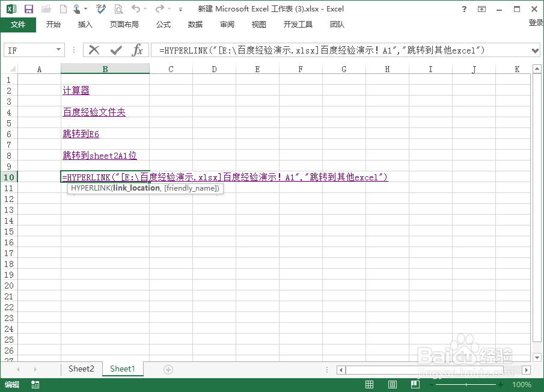Add a new sheet with plus icon

(168, 370)
